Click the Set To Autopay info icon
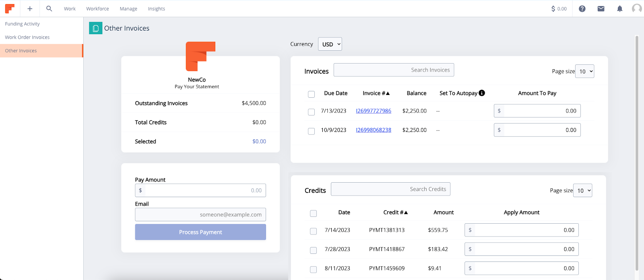644x280 pixels. click(482, 93)
